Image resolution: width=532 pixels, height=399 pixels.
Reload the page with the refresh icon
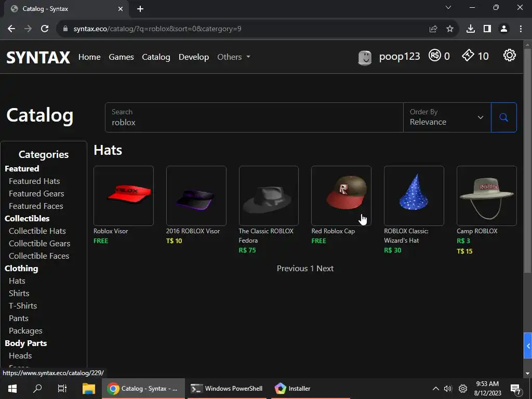[x=45, y=29]
